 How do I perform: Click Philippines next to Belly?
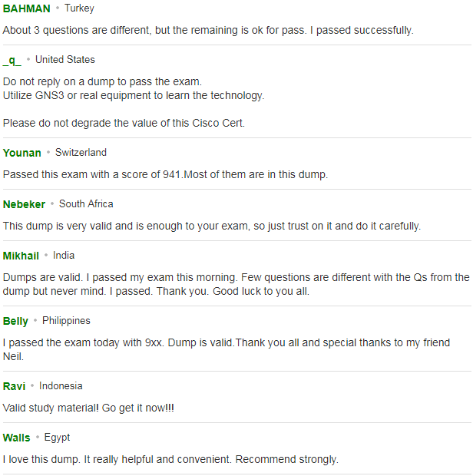(x=66, y=321)
